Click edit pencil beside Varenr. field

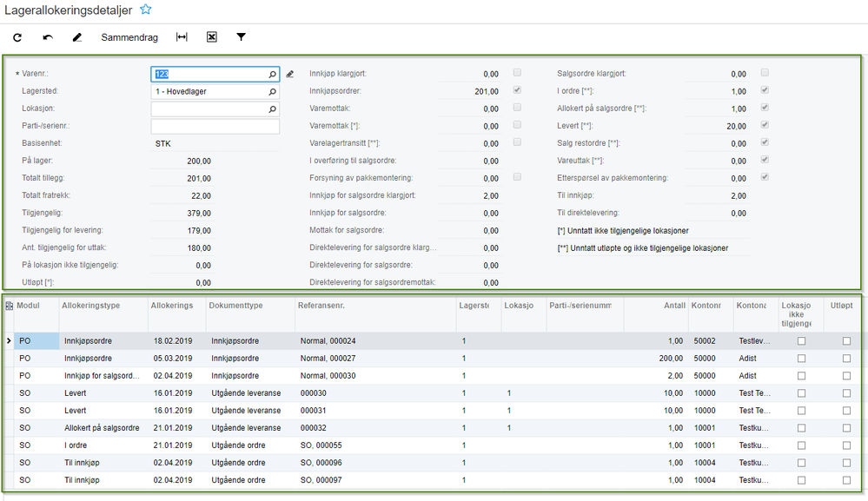click(x=289, y=74)
